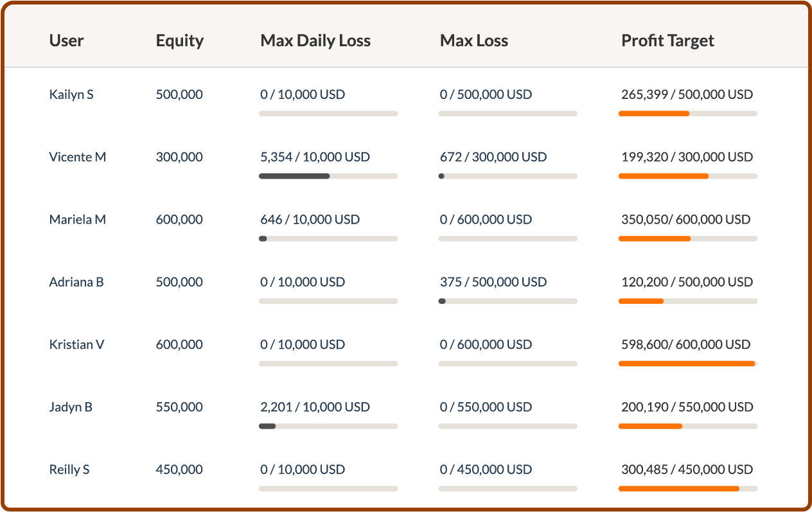Click Kailyn S profit target progress bar

coord(687,114)
